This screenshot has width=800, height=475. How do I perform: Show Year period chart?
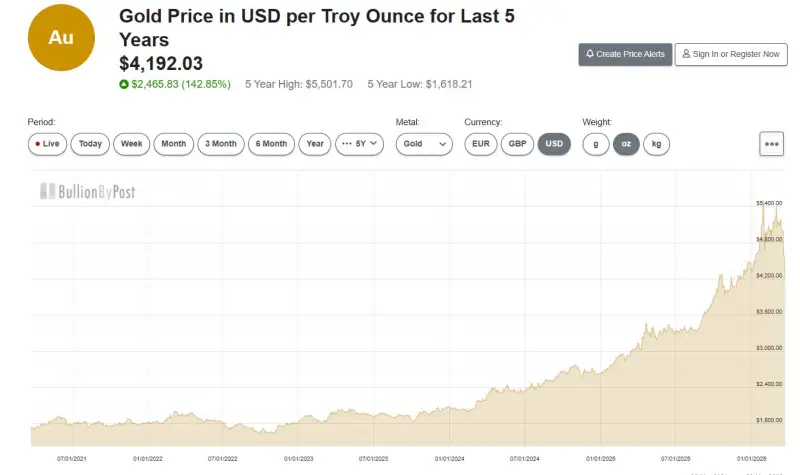click(x=315, y=144)
